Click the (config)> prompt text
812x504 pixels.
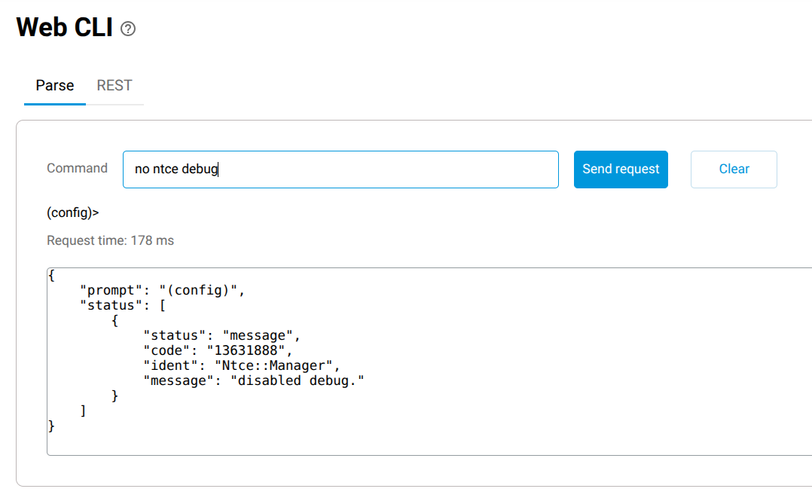click(73, 212)
